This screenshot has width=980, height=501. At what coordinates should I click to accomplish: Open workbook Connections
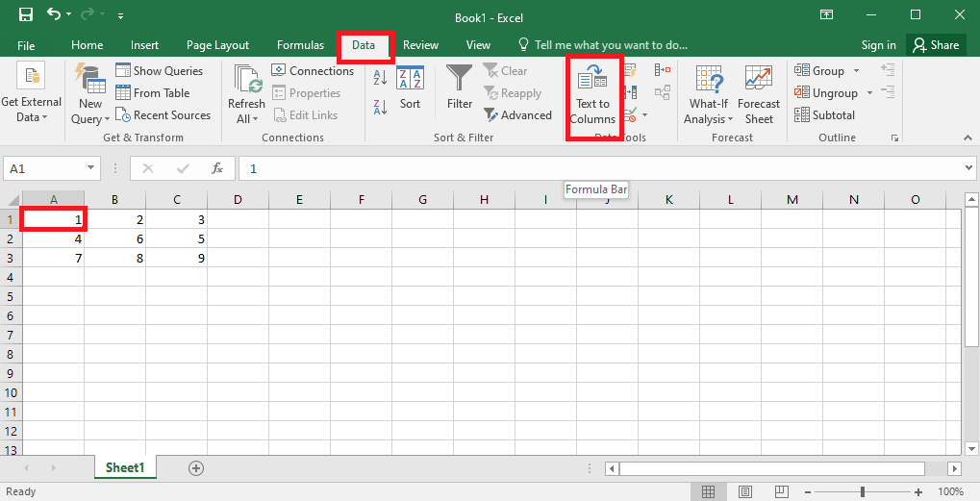313,70
